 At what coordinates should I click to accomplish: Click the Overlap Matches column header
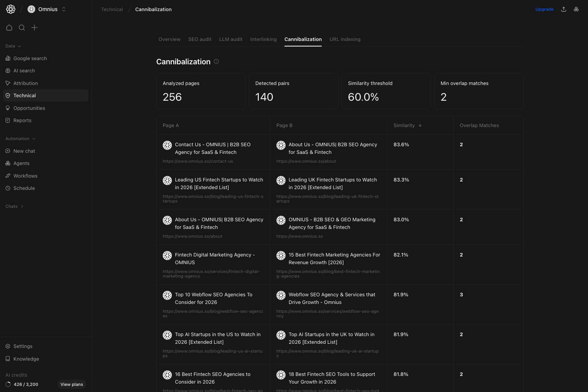(479, 125)
